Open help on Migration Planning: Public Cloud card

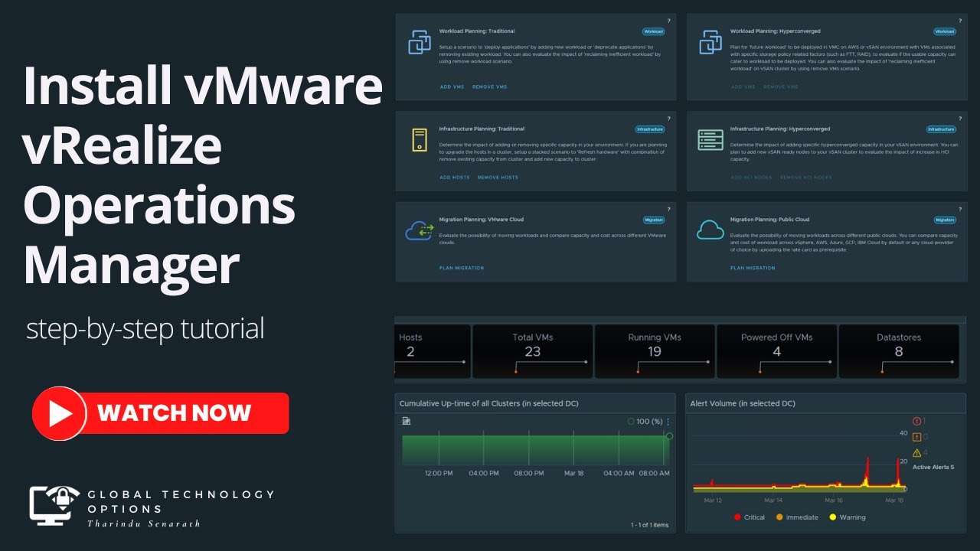pos(959,209)
